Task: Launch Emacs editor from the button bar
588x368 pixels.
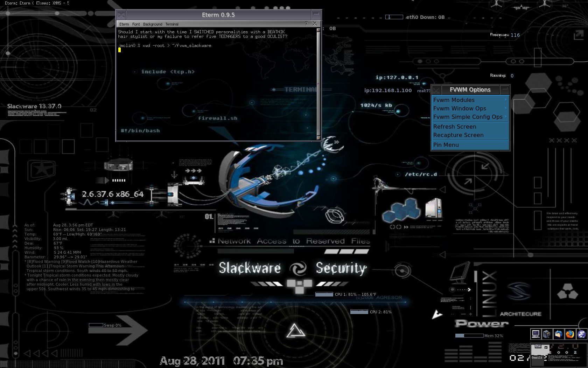Action: [582, 334]
